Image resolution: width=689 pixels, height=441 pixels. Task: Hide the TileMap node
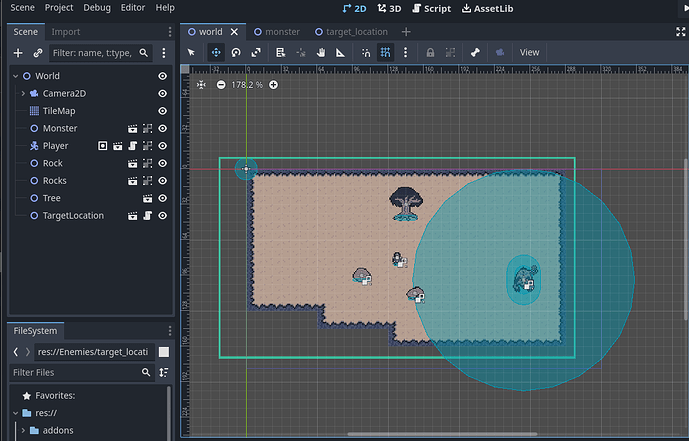click(x=163, y=111)
